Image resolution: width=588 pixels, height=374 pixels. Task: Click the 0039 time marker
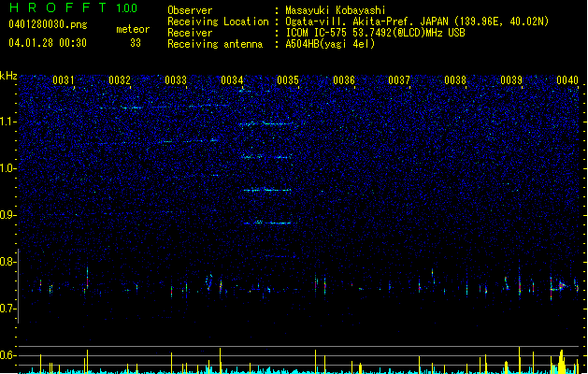[511, 79]
